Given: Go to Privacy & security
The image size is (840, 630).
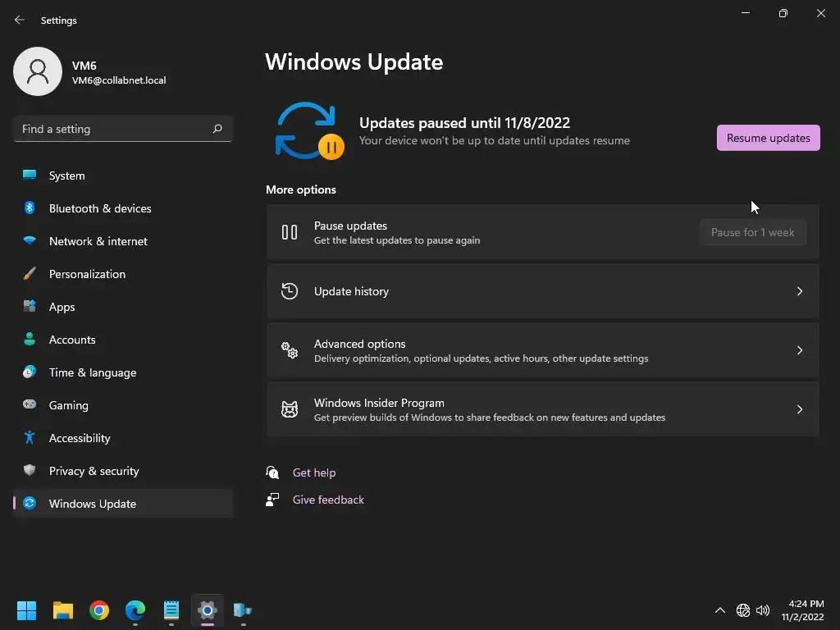Looking at the screenshot, I should pos(123,470).
